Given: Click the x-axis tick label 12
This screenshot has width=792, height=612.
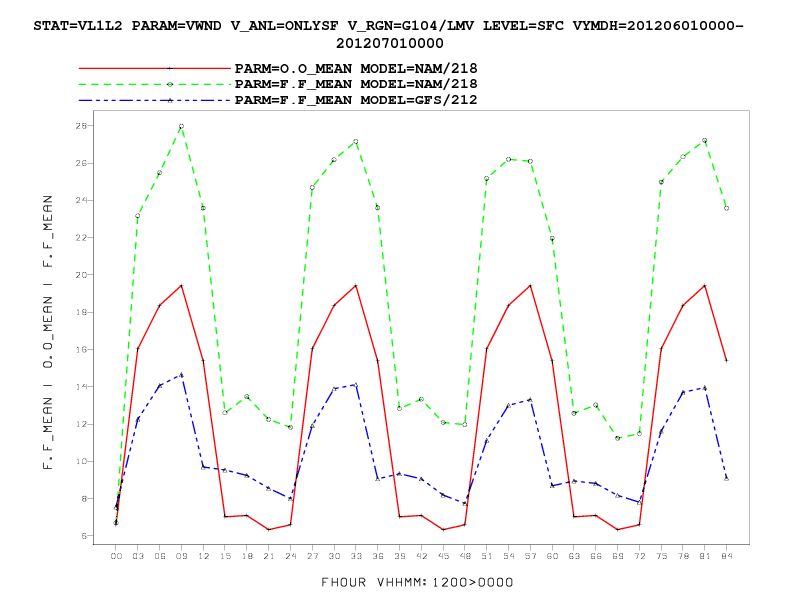Looking at the screenshot, I should pyautogui.click(x=203, y=556).
